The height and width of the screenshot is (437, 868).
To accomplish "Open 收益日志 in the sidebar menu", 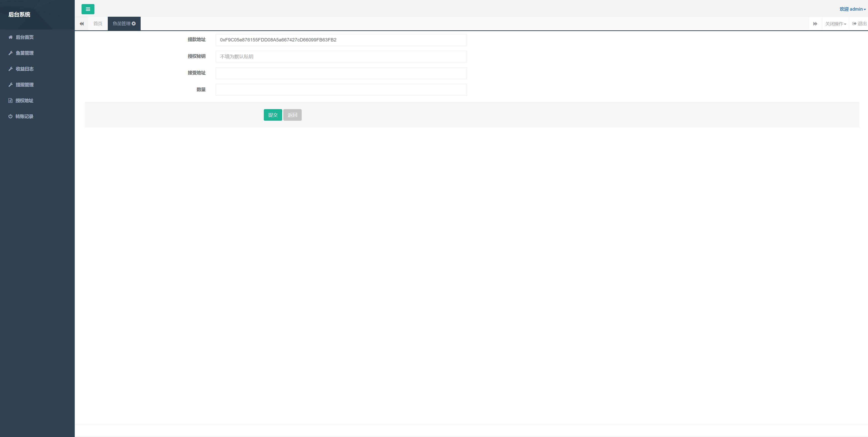I will pos(24,69).
